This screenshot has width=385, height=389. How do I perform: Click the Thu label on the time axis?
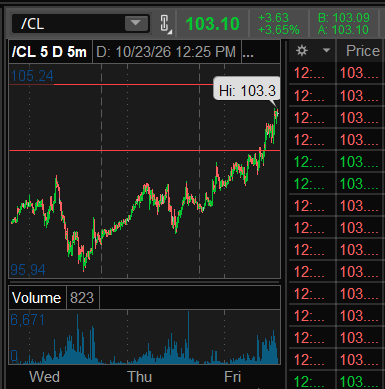(140, 377)
